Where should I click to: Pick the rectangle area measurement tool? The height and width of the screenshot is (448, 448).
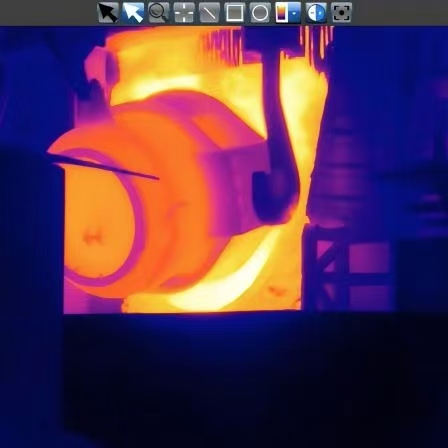235,13
